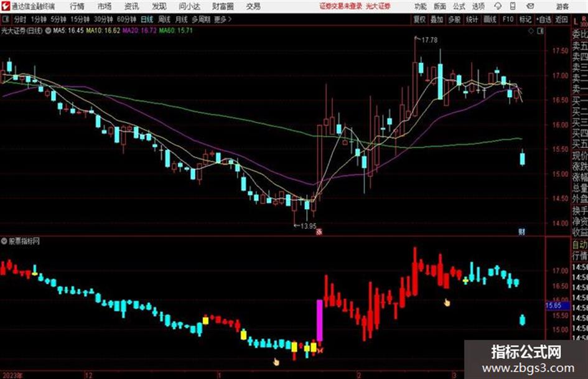Open the F10 company info
This screenshot has width=588, height=379.
(x=508, y=19)
